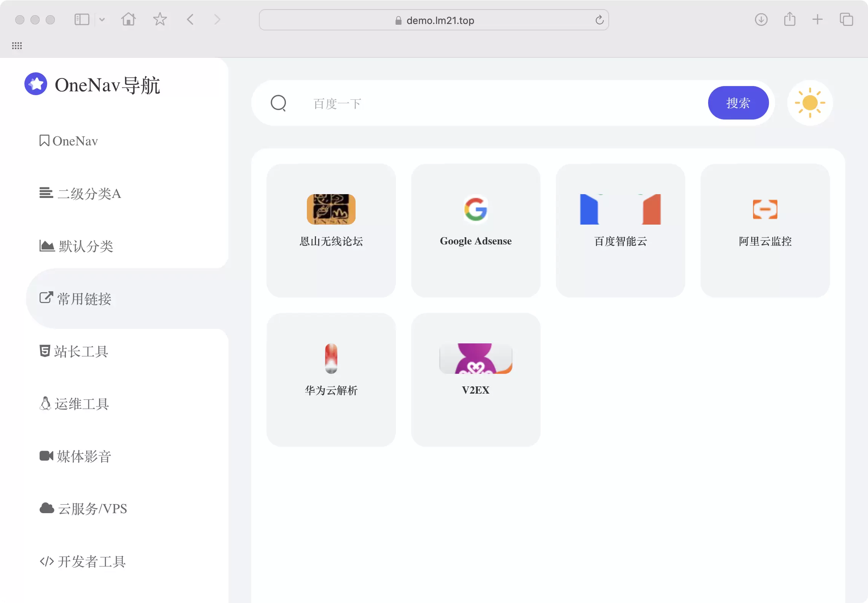Open the share icon in the toolbar
This screenshot has height=603, width=868.
790,19
